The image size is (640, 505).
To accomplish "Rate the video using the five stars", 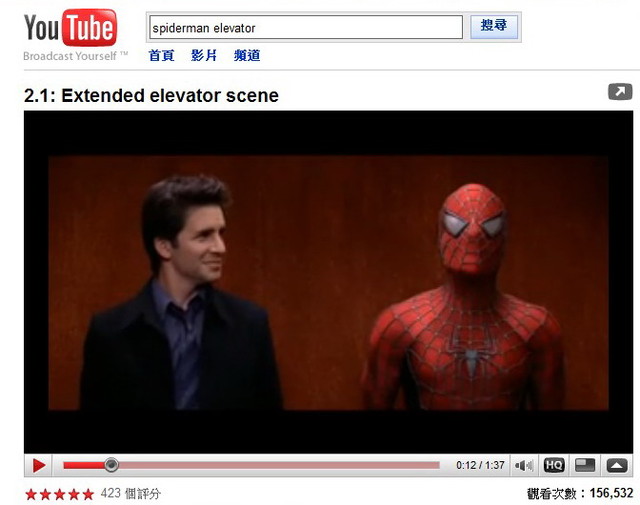I will [x=60, y=494].
